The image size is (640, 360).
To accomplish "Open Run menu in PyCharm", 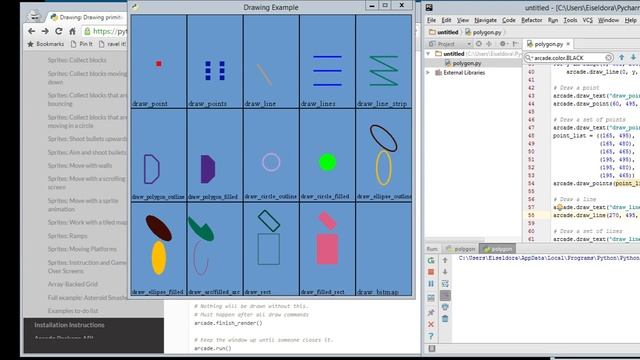I will [553, 20].
